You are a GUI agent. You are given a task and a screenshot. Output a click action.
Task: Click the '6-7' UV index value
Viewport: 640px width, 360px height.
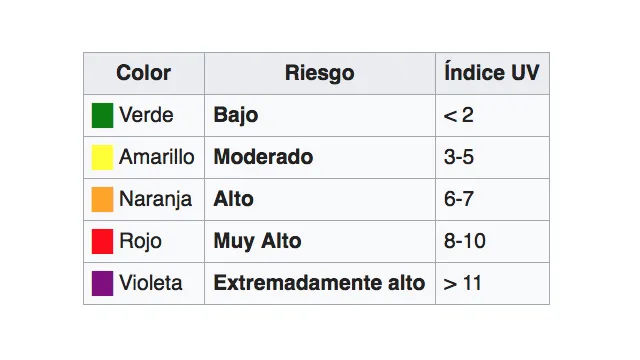459,199
